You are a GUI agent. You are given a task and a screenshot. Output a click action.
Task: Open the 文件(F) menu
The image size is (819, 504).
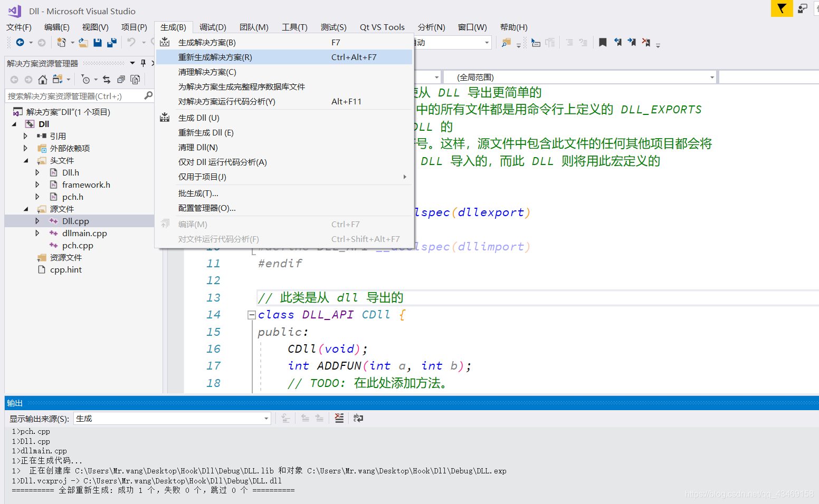pyautogui.click(x=19, y=27)
